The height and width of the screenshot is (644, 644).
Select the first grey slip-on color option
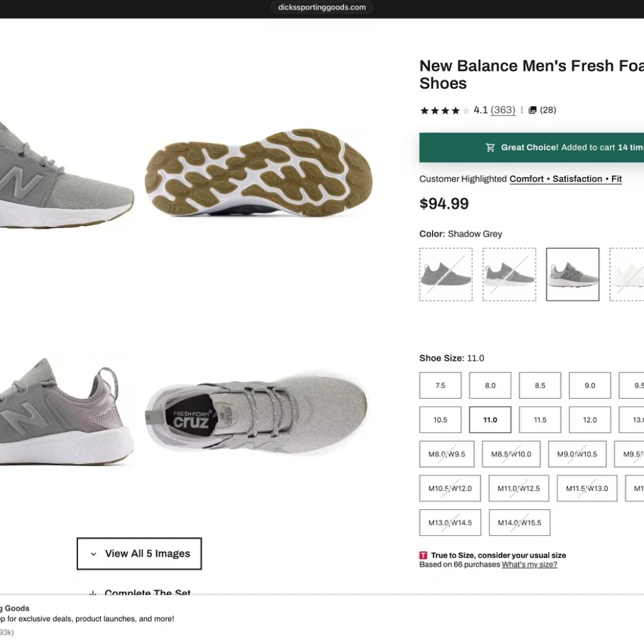[446, 273]
